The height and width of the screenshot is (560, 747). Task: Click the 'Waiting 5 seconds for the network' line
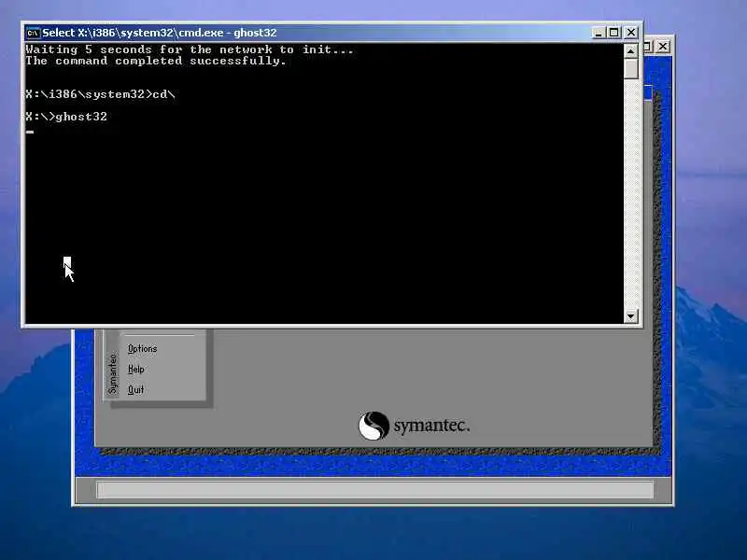point(190,49)
